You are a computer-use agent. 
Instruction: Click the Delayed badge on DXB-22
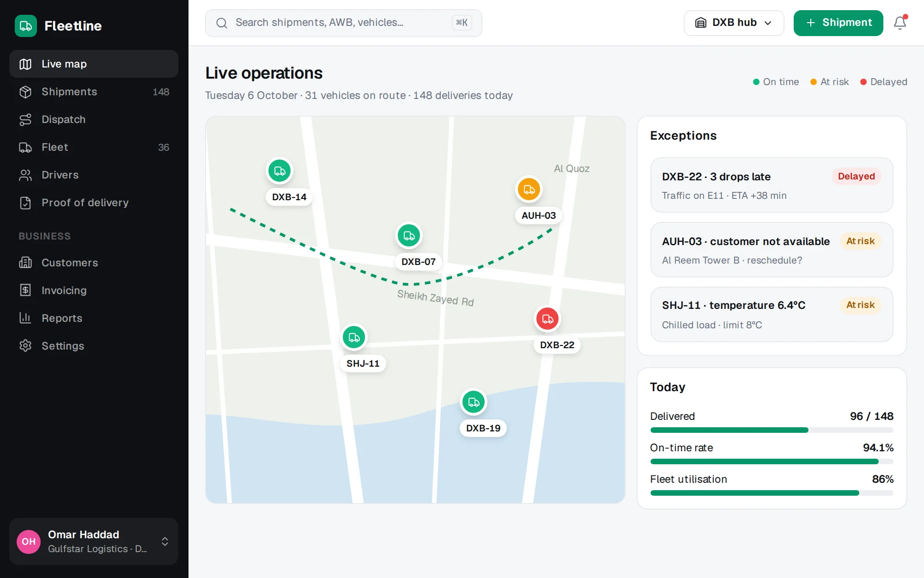coord(856,176)
